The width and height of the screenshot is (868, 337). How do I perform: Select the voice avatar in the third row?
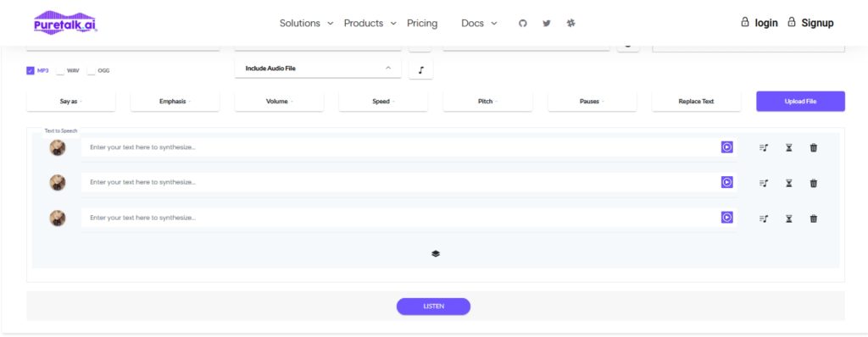click(58, 218)
